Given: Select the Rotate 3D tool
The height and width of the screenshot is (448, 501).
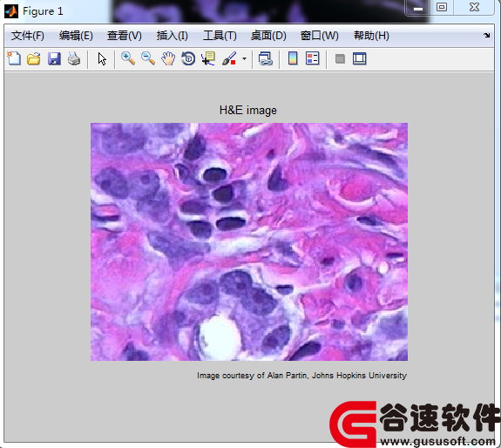Looking at the screenshot, I should coord(188,58).
